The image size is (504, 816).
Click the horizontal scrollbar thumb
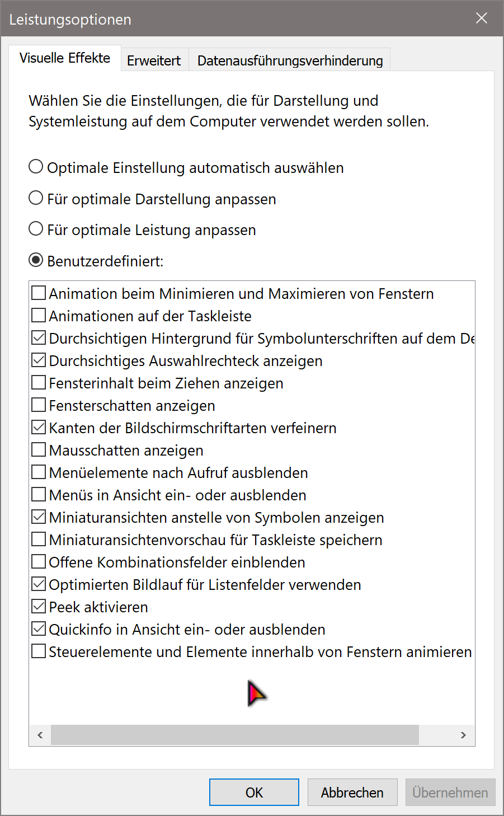235,735
